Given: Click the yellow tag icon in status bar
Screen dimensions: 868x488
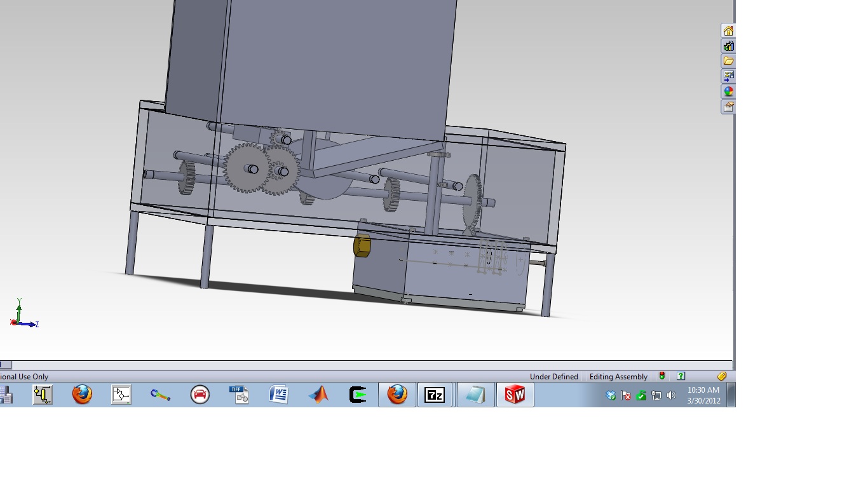Looking at the screenshot, I should (x=722, y=376).
